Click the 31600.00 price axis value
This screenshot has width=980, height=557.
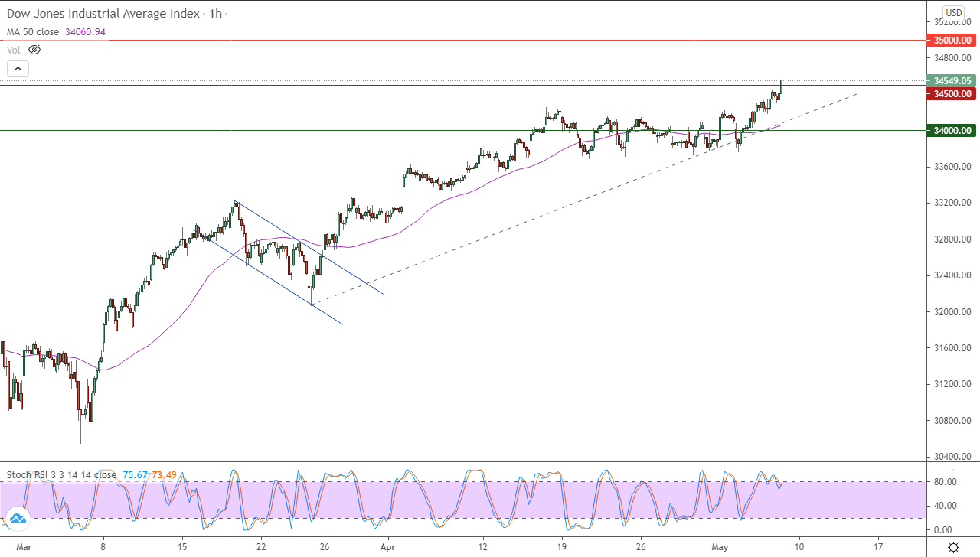952,348
